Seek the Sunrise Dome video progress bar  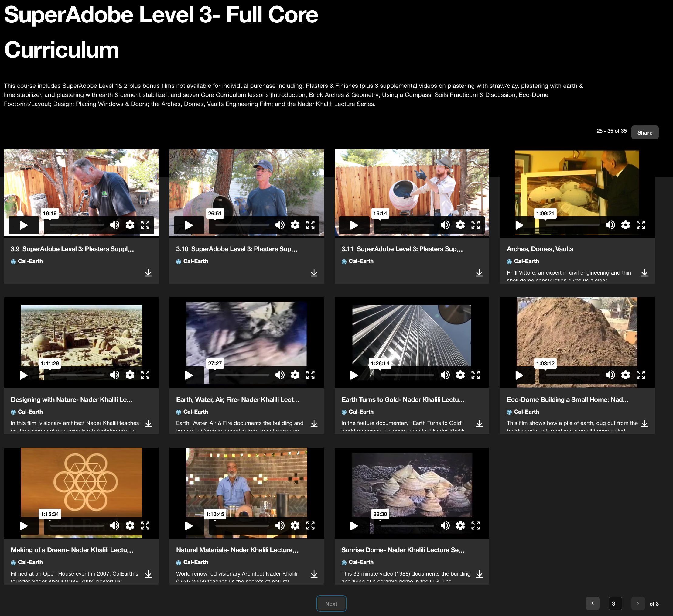(407, 526)
